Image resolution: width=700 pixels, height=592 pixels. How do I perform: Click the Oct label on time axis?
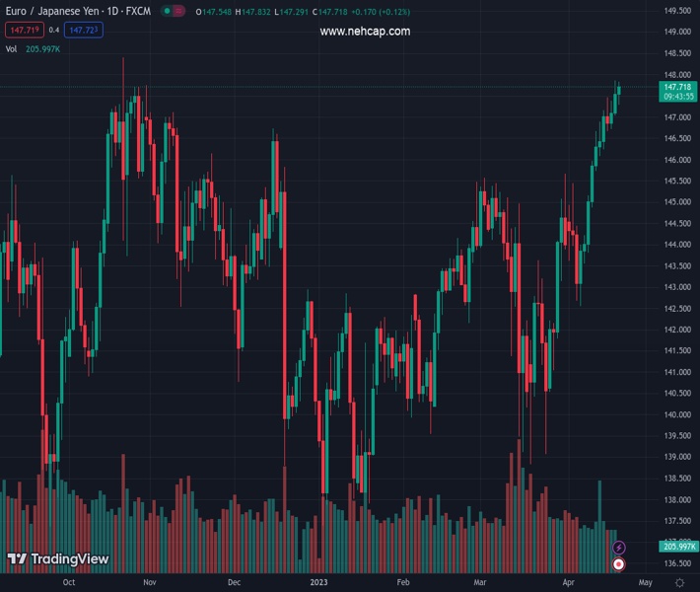(x=68, y=582)
